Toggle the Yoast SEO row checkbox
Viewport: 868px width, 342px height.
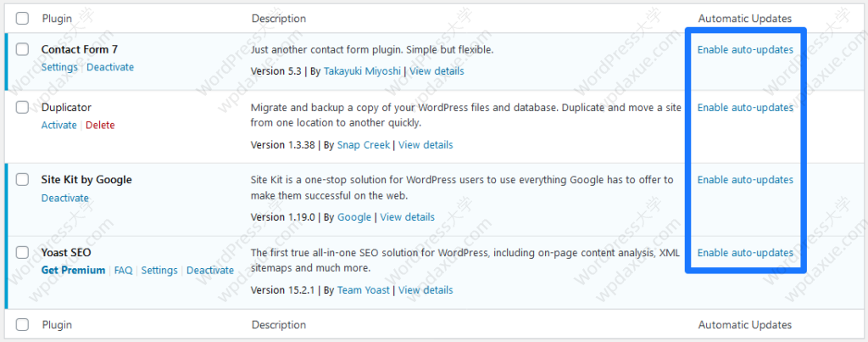point(22,253)
